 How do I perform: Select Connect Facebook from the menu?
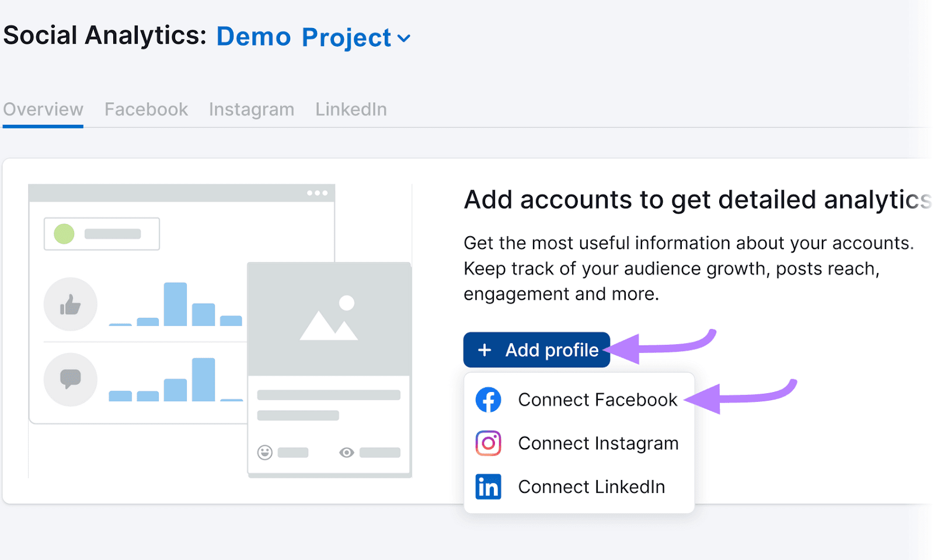tap(597, 400)
